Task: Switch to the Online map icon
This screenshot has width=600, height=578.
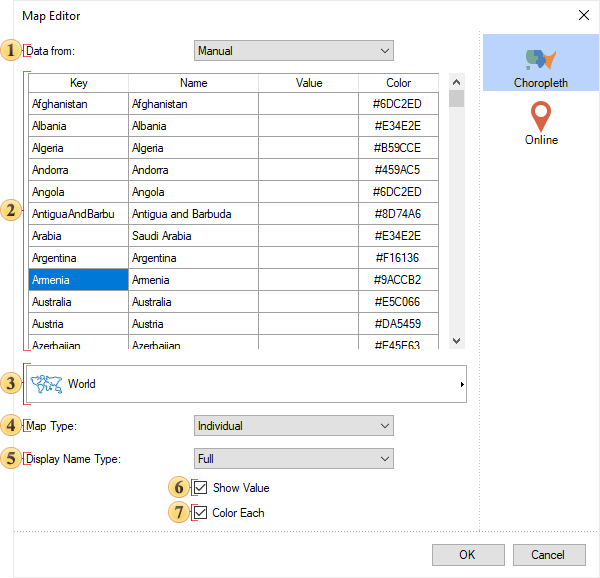Action: pos(541,116)
